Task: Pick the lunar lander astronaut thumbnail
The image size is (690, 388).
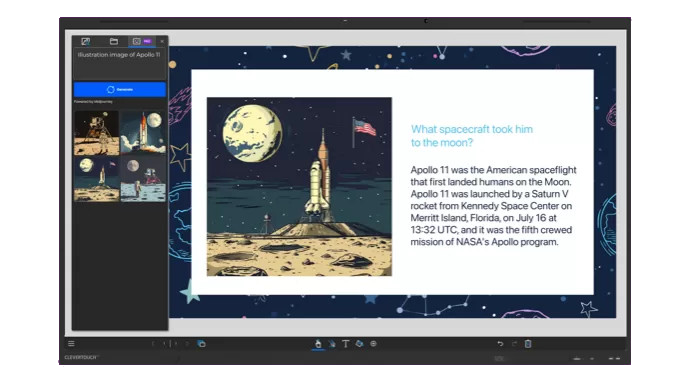Action: (x=96, y=132)
